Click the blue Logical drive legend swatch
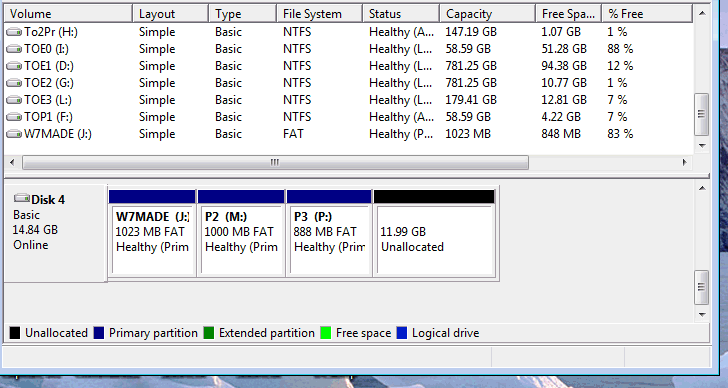 [402, 333]
